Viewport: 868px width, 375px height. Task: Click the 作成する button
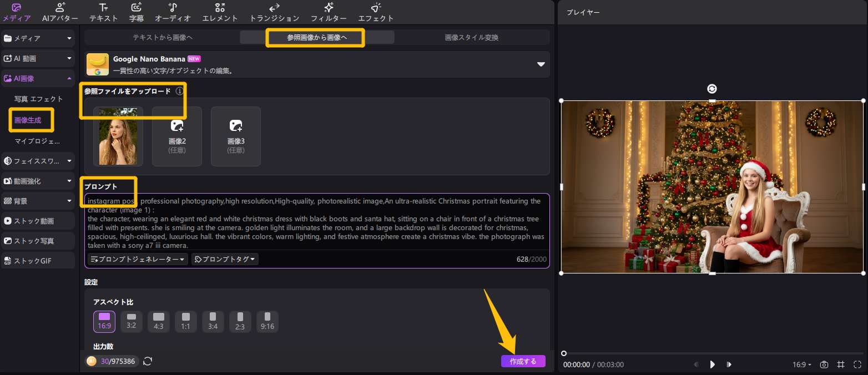click(523, 361)
